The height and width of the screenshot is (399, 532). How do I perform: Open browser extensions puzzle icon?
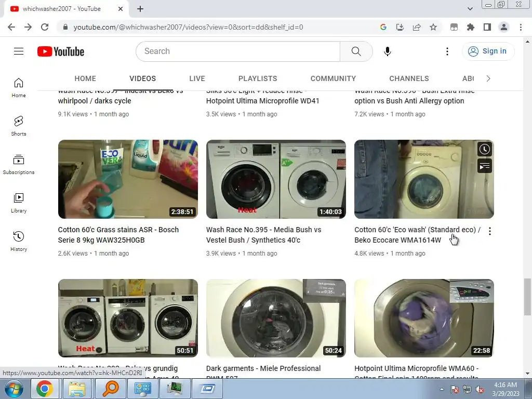tap(471, 27)
